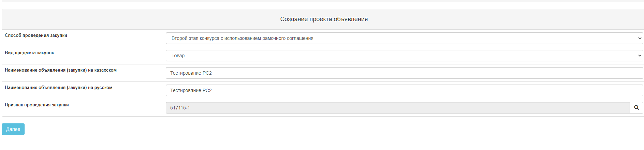Focus the Russian announcement name input field

tap(404, 90)
